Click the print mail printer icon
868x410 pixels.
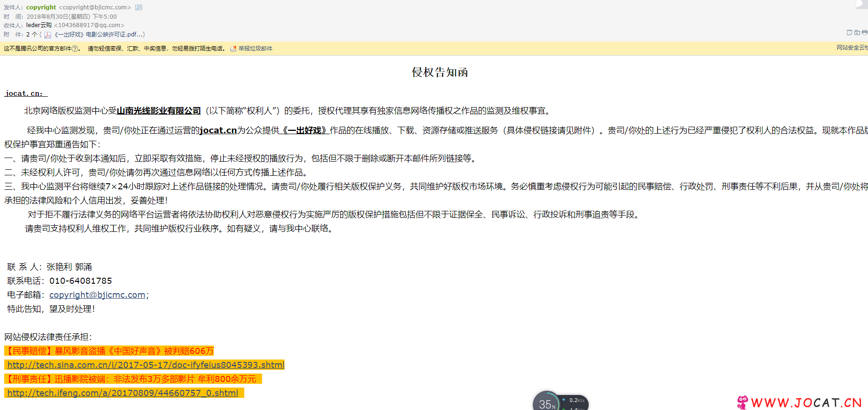(865, 33)
